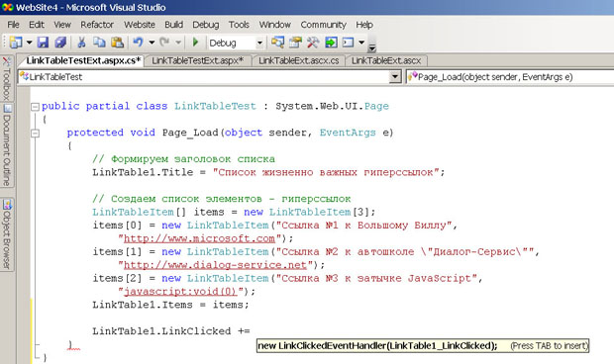Open the Properties Window icon
Image resolution: width=614 pixels, height=364 pixels.
296,43
